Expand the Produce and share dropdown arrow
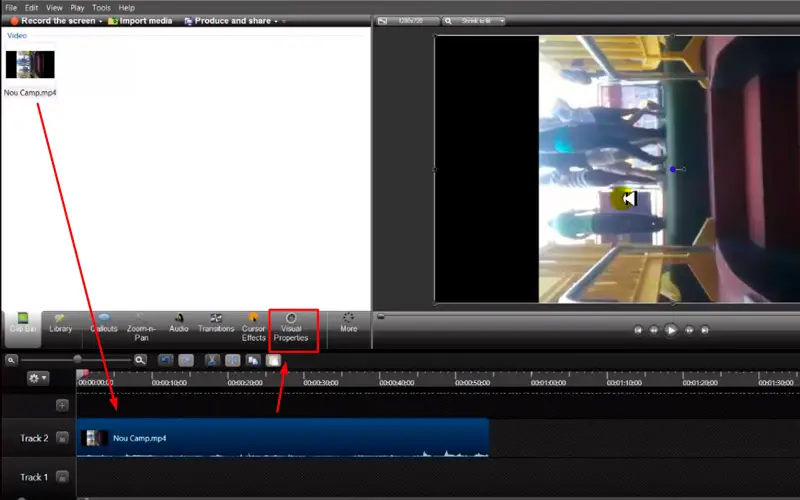This screenshot has height=500, width=800. click(x=276, y=21)
